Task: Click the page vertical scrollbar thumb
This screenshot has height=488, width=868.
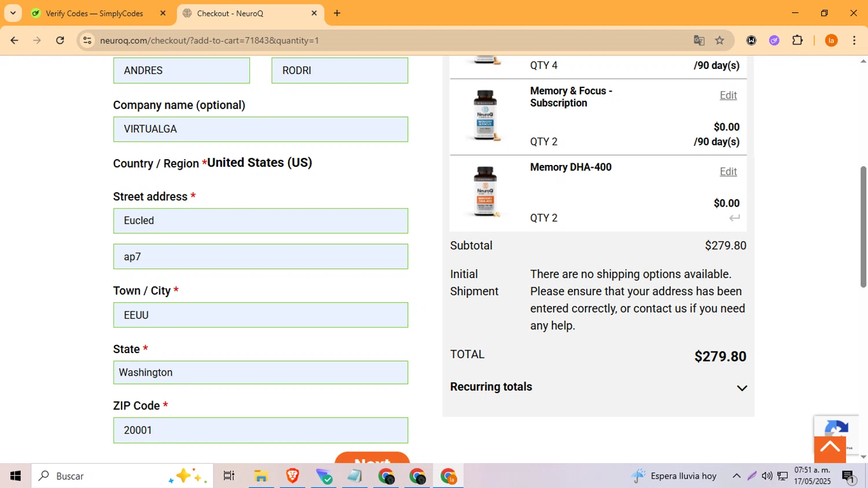Action: pyautogui.click(x=863, y=227)
